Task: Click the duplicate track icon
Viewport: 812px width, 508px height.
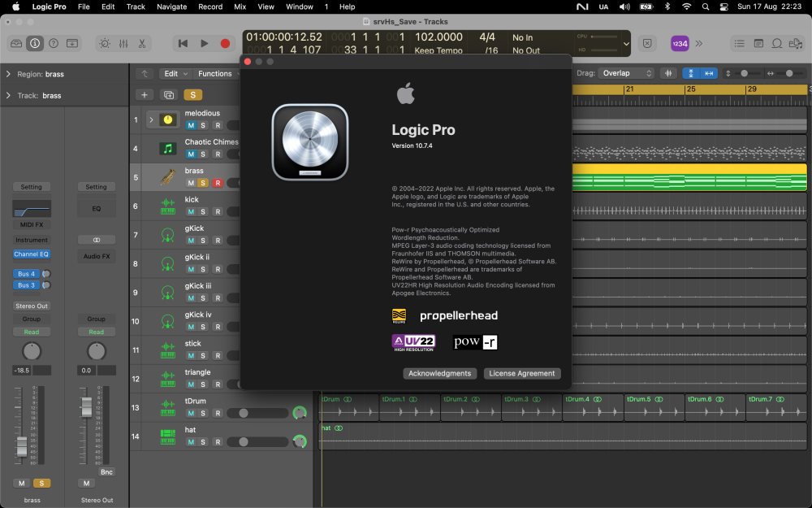Action: click(x=168, y=95)
